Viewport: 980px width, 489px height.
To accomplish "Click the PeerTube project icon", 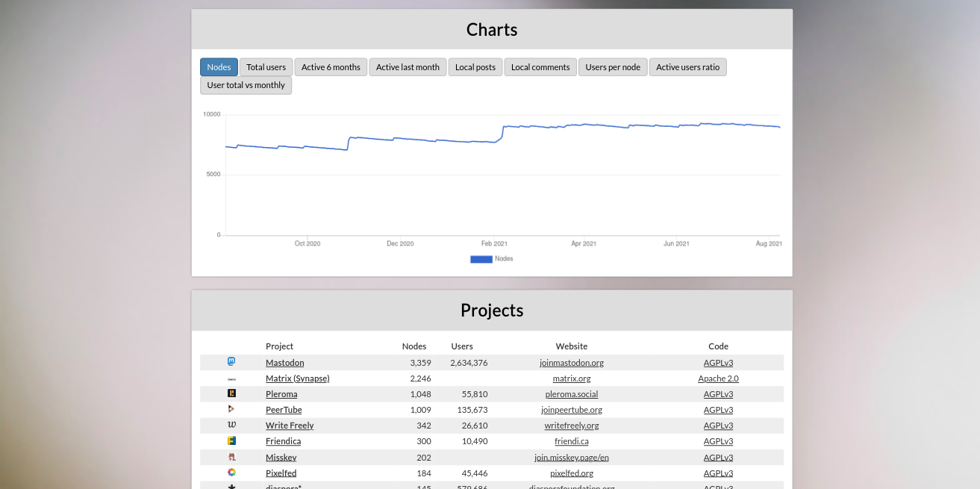I will pos(231,409).
